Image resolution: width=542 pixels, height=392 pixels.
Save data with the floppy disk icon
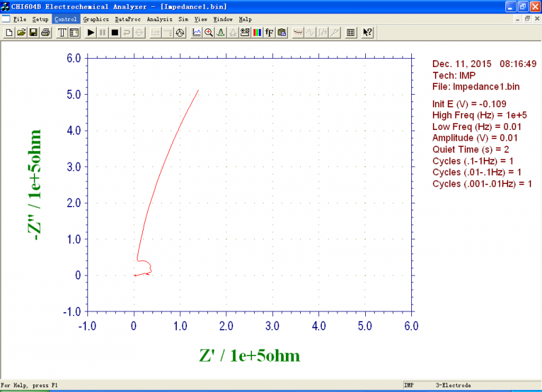(33, 32)
